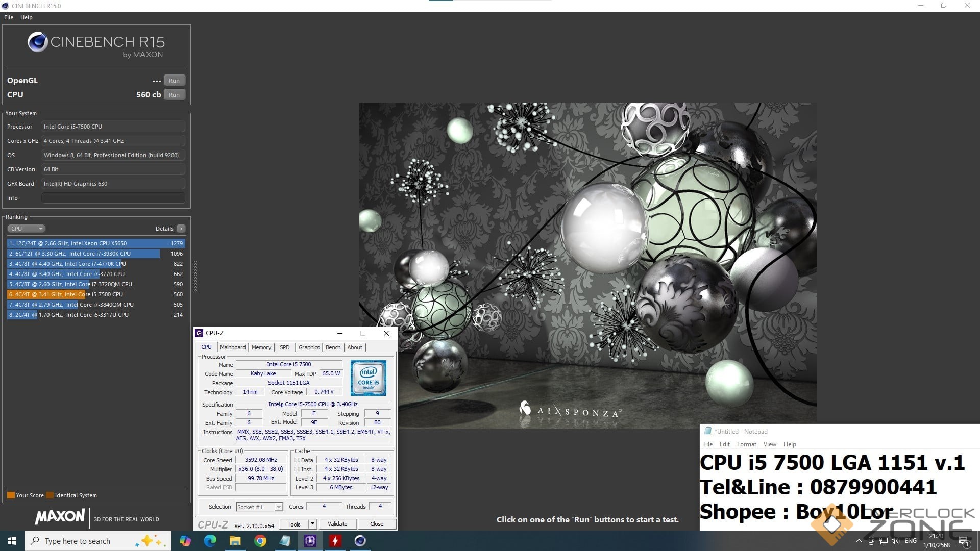Click the Details arrow button in Ranking
The image size is (980, 551).
[181, 229]
